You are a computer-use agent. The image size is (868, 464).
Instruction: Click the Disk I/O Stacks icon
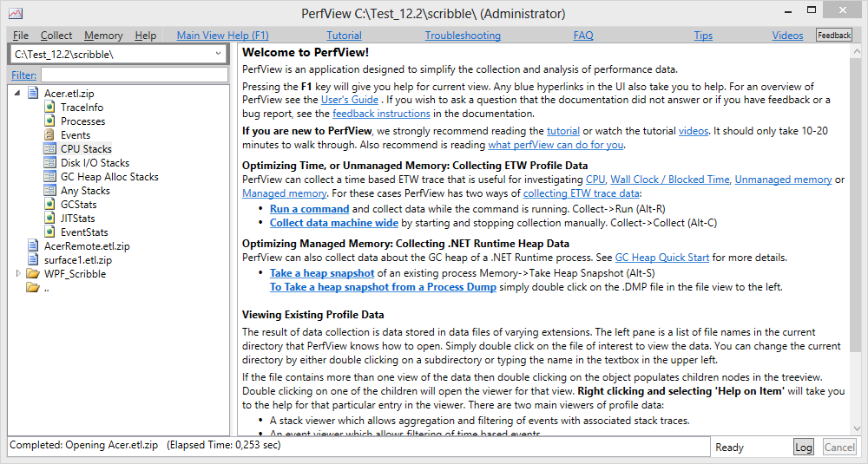(49, 162)
